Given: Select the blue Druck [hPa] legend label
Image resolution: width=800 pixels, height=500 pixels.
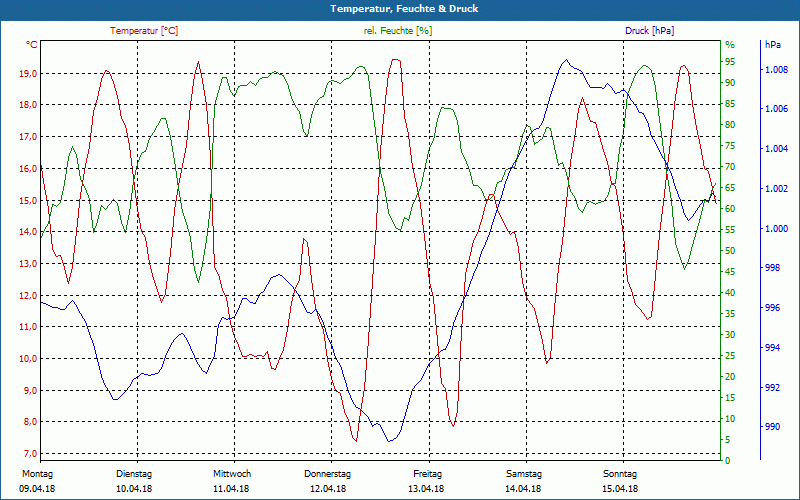Looking at the screenshot, I should (649, 31).
